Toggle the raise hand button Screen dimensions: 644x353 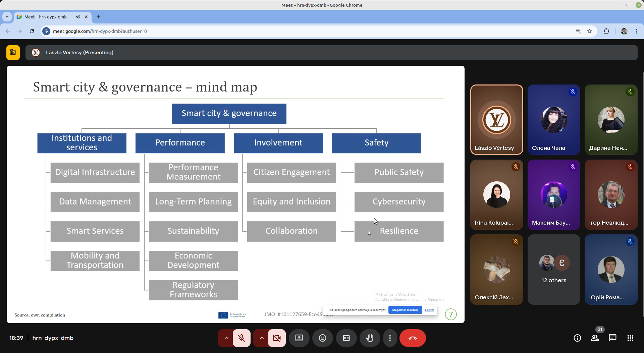click(x=370, y=338)
